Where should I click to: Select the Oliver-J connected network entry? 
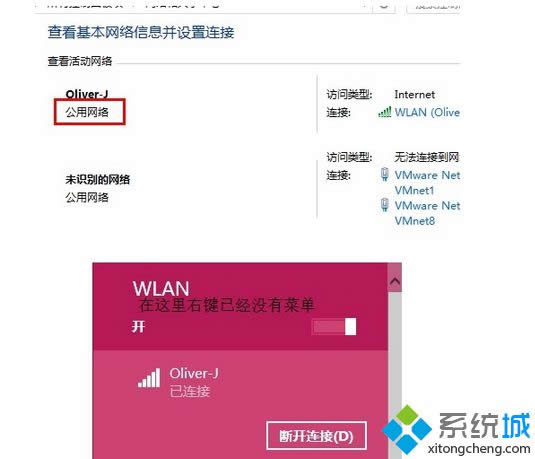[240, 382]
